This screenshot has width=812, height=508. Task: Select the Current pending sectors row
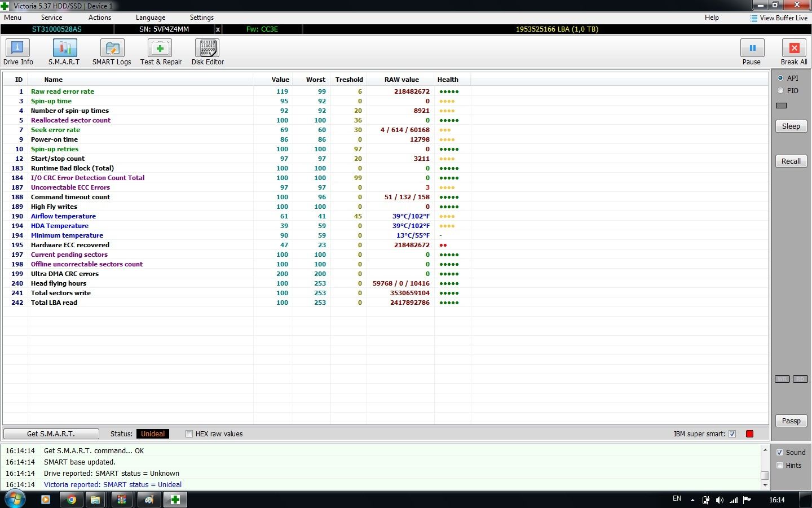[x=386, y=255]
